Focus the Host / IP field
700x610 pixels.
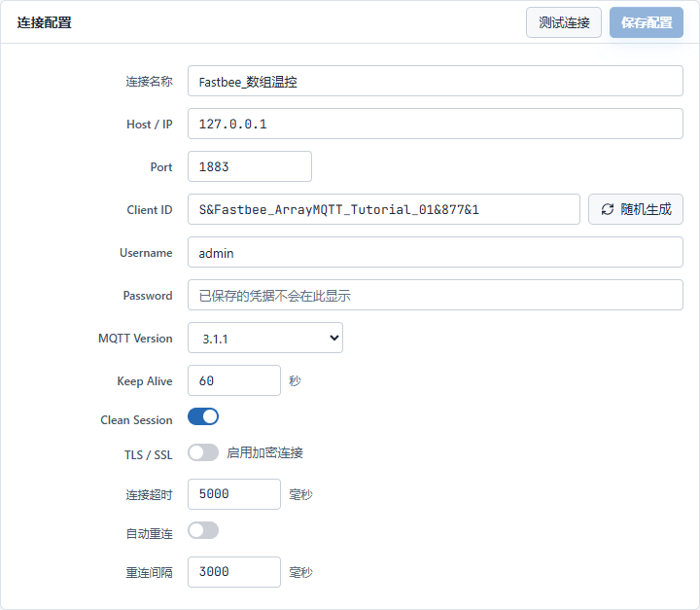pos(436,124)
